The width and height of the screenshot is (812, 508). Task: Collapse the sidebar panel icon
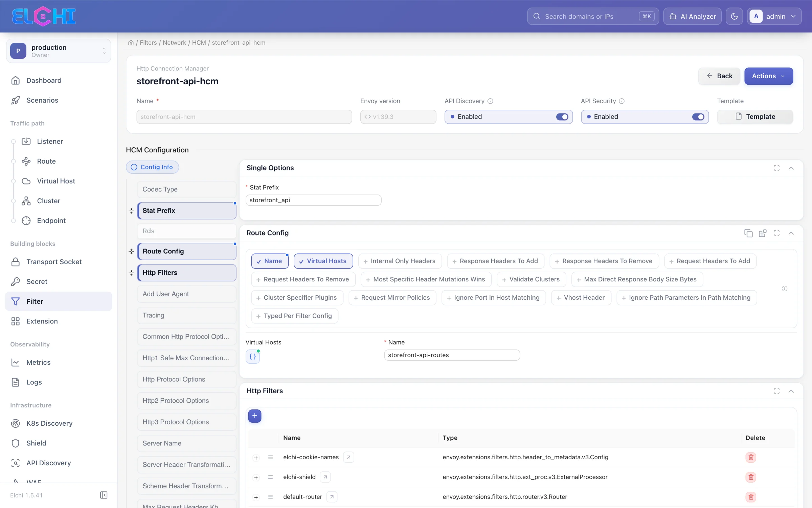click(104, 495)
